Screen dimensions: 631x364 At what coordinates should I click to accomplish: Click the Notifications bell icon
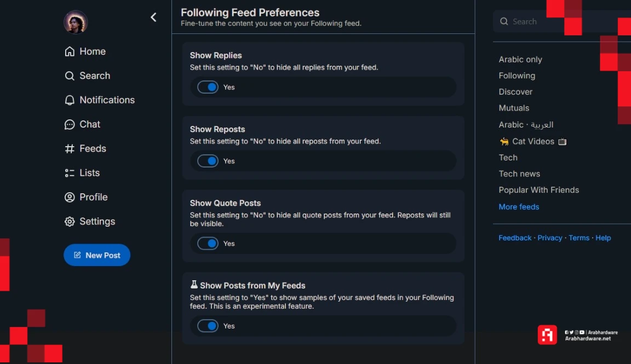pyautogui.click(x=70, y=100)
